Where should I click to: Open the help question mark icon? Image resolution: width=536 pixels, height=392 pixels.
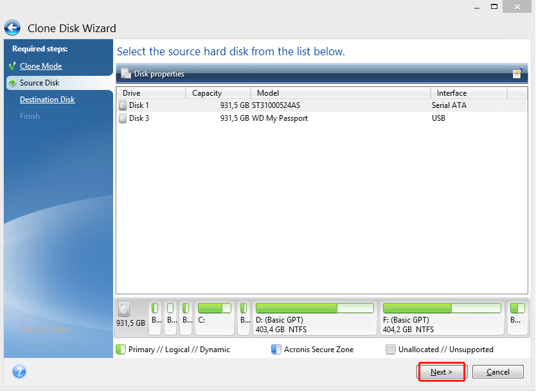(19, 371)
